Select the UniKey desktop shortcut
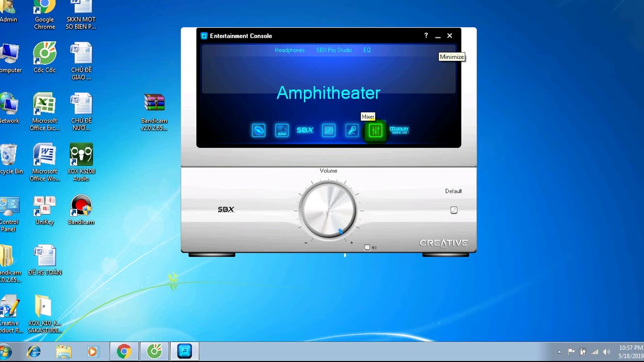 44,210
